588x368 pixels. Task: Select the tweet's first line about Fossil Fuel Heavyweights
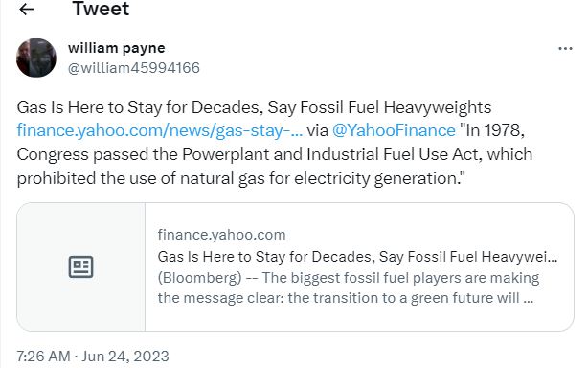point(254,107)
